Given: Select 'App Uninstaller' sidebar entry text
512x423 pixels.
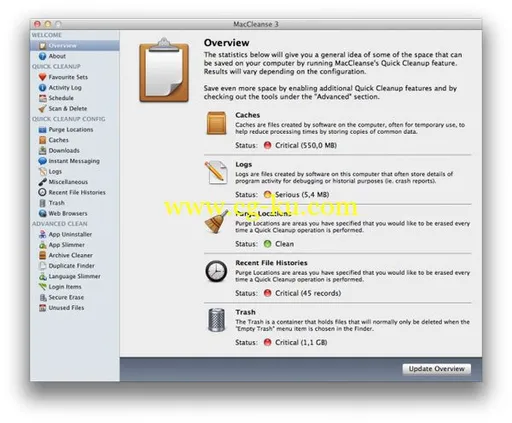Looking at the screenshot, I should (x=70, y=234).
